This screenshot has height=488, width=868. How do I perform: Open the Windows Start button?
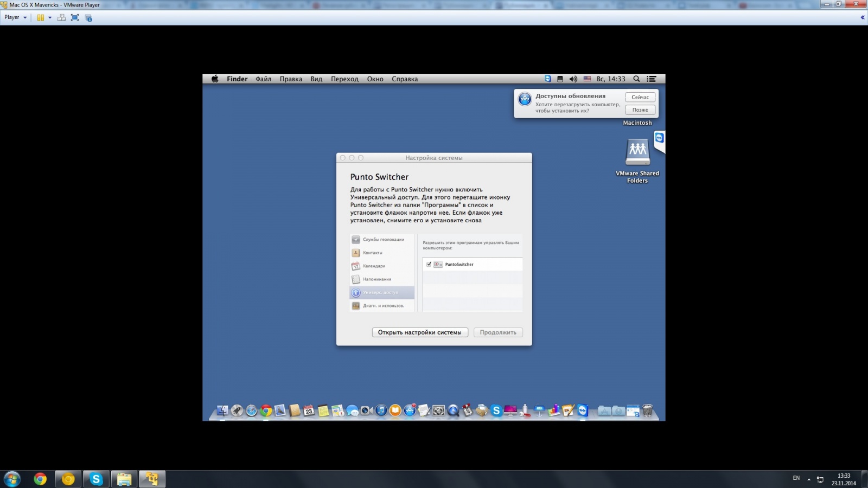12,479
